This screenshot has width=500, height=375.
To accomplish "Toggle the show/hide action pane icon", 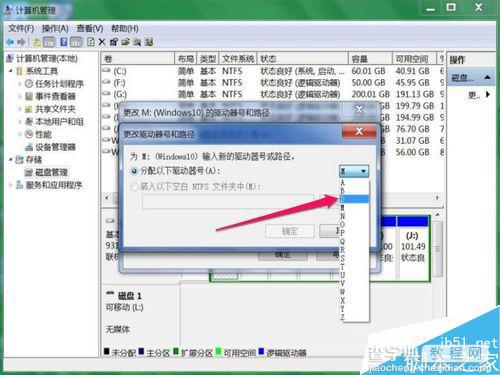I will (x=76, y=42).
